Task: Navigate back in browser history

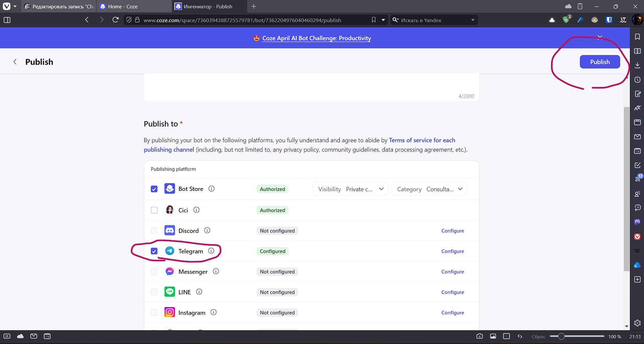Action: point(87,20)
